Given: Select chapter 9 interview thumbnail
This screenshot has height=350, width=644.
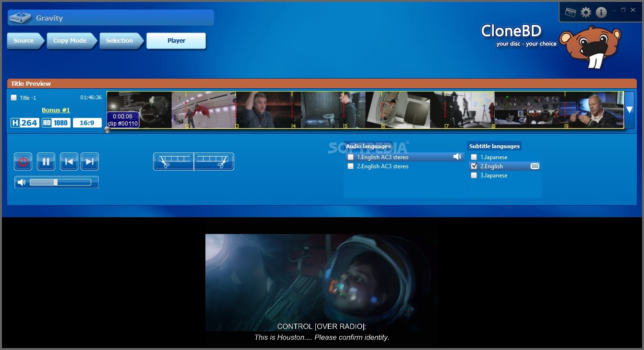Looking at the screenshot, I should click(x=591, y=110).
